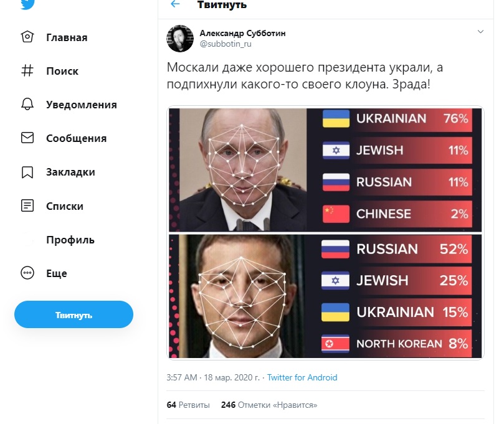Click the back arrow near Твитнуть header
The width and height of the screenshot is (504, 424).
[174, 4]
